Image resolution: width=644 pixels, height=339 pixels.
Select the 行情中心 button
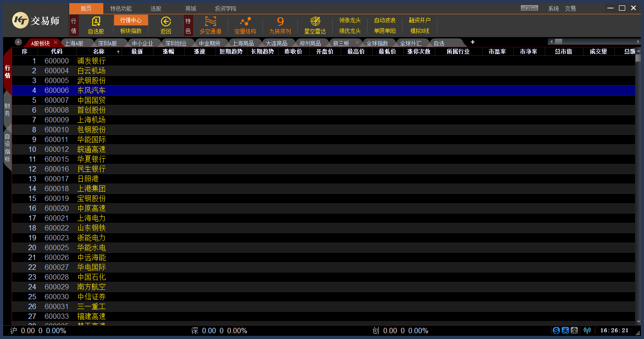click(x=131, y=20)
